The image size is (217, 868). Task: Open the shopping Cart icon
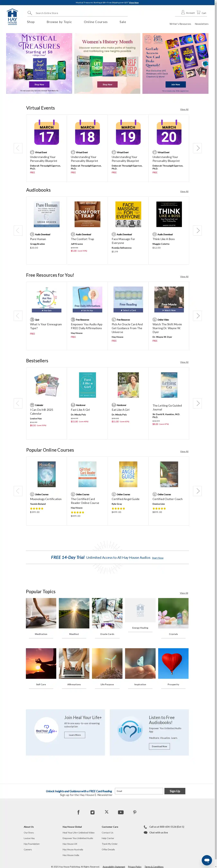click(199, 12)
